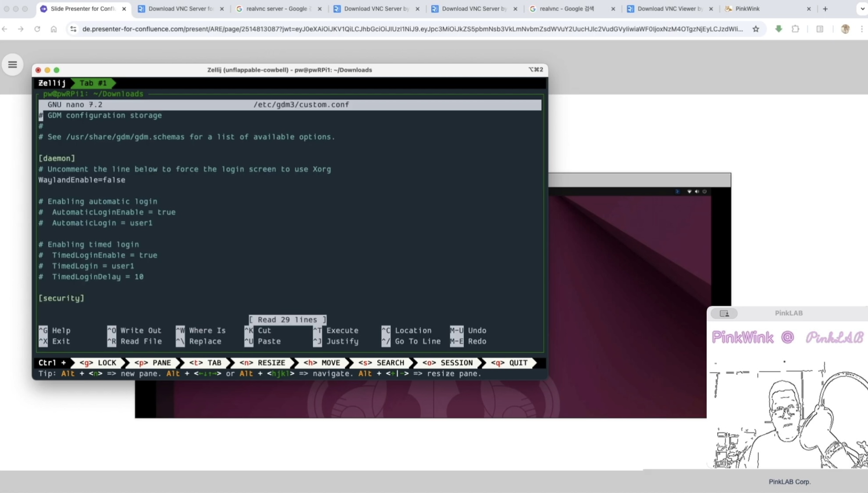Viewport: 868px width, 493px height.
Task: Click the address bar URL field
Action: [x=412, y=29]
